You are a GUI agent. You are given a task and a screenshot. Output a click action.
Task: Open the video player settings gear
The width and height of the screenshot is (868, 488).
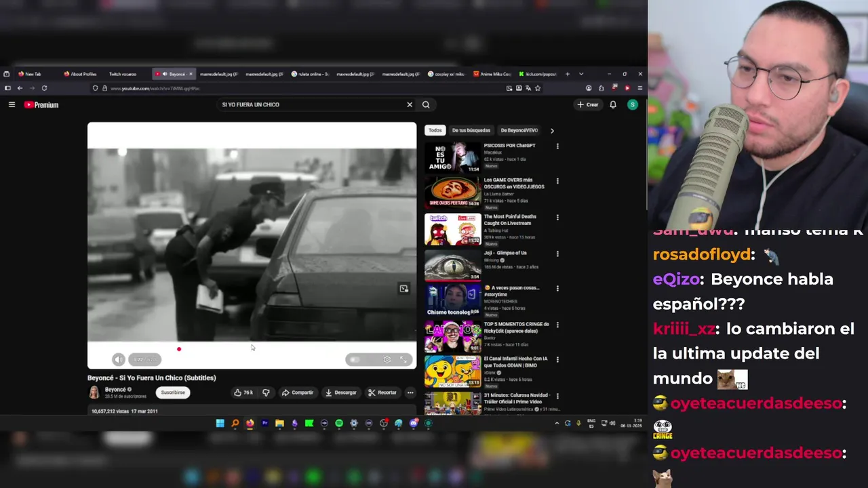pos(387,359)
